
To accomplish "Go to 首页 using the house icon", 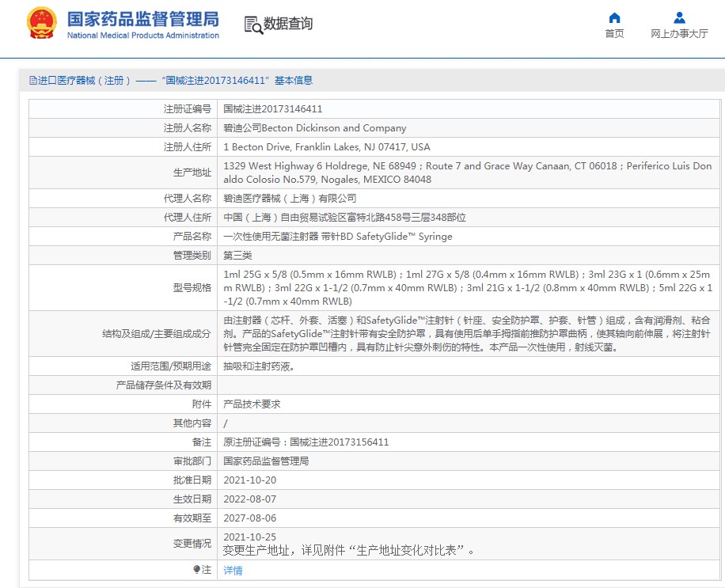I will coord(614,17).
